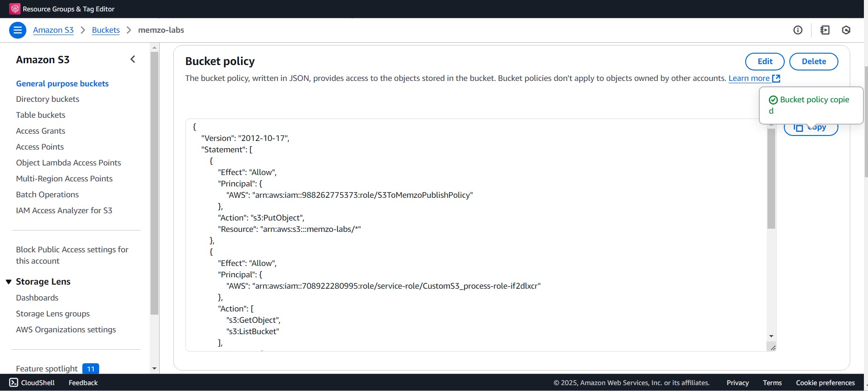This screenshot has width=868, height=391.
Task: Click the Amazon S3 breadcrumb link
Action: (x=53, y=30)
